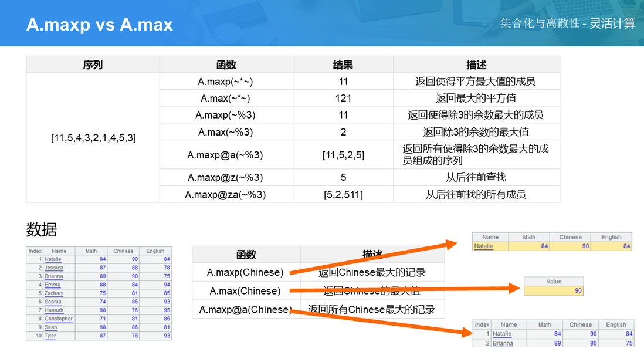This screenshot has width=644, height=362.
Task: Select the description "返回除3的余数的最大值"
Action: coord(476,132)
